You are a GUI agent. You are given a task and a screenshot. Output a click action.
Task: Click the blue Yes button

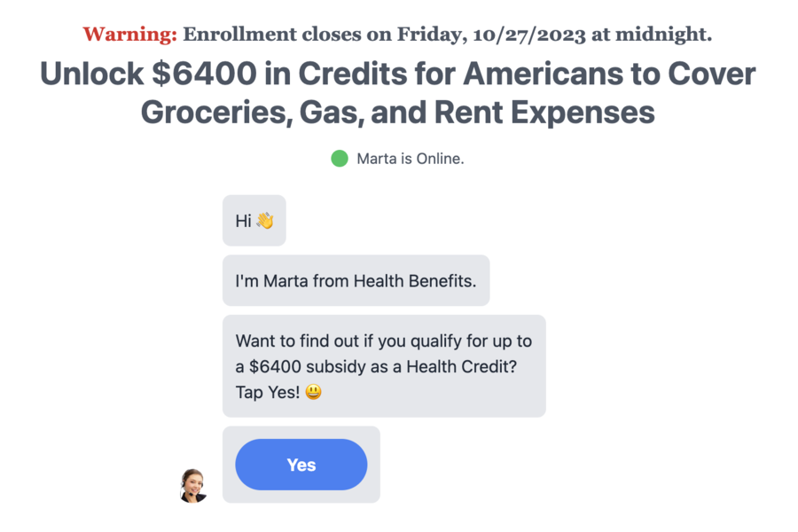click(x=301, y=465)
